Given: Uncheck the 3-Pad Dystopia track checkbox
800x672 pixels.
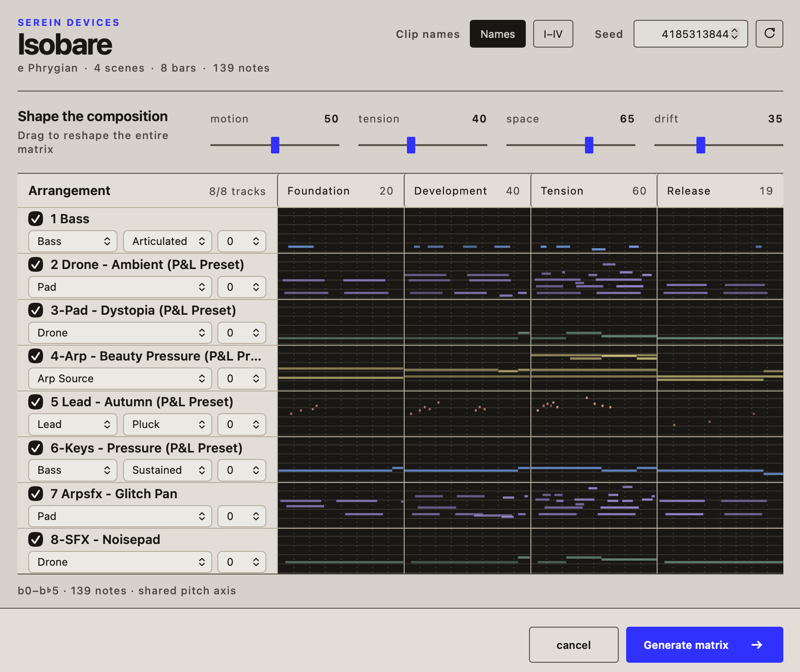Looking at the screenshot, I should (x=36, y=310).
